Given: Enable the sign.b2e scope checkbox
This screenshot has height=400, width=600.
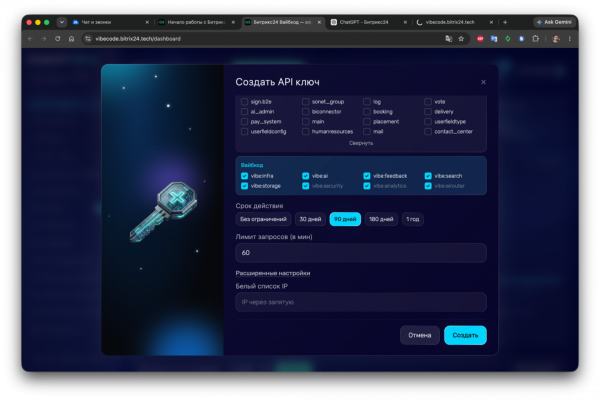Looking at the screenshot, I should [x=245, y=101].
